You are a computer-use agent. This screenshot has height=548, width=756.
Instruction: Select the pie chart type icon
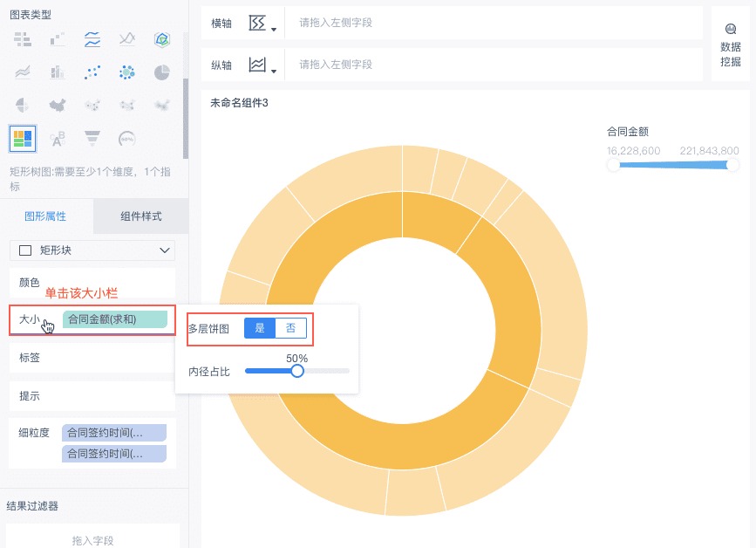coord(161,72)
